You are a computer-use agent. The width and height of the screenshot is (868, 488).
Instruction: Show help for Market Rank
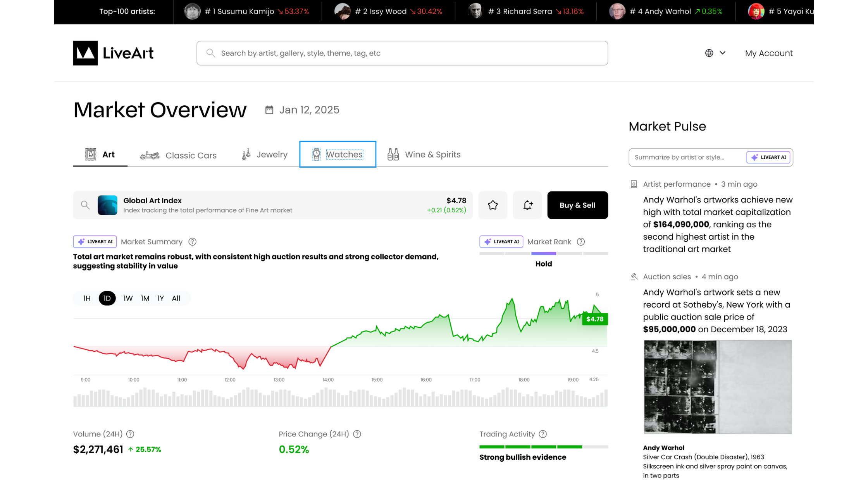(x=580, y=242)
